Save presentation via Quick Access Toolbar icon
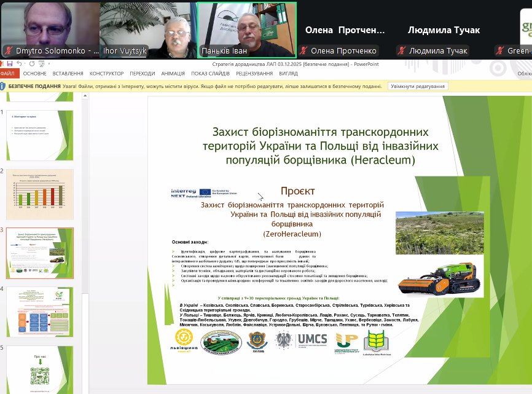 [x=9, y=62]
